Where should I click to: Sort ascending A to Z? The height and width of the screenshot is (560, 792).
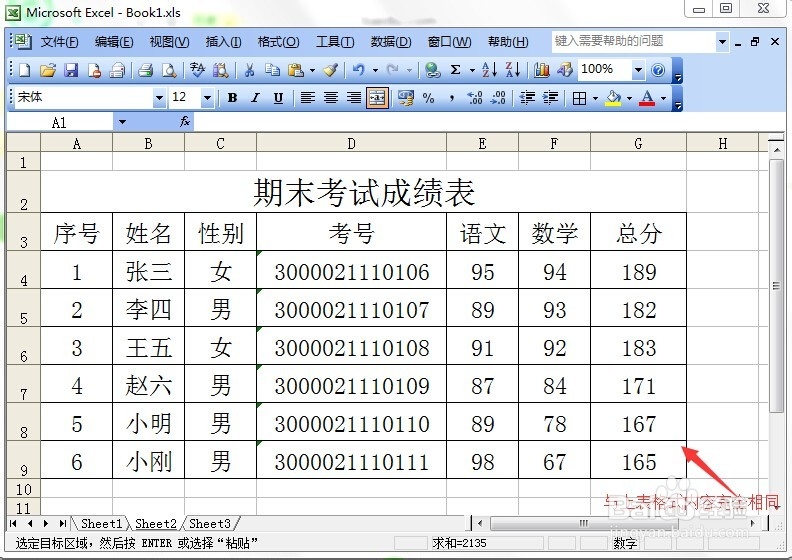point(489,70)
